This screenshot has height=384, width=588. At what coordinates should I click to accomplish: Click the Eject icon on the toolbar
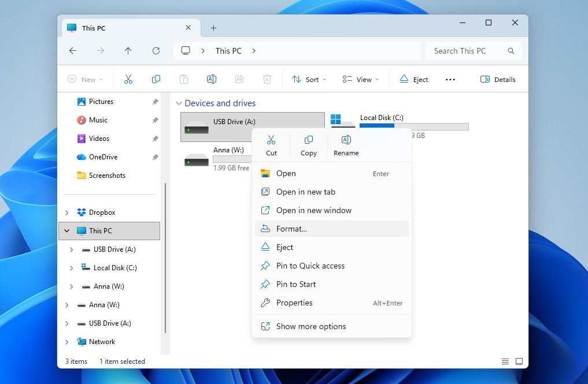(404, 79)
